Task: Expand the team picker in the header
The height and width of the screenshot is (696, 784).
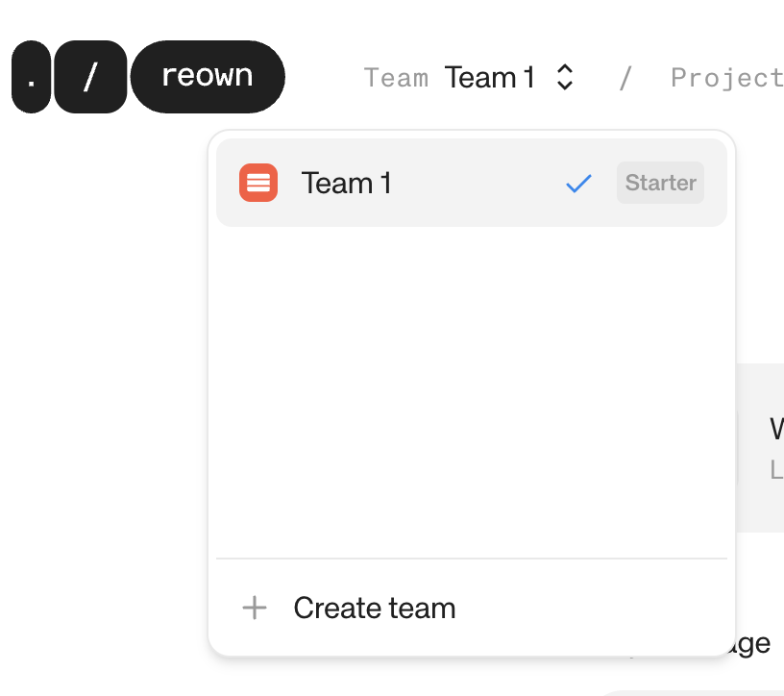Action: [x=509, y=77]
